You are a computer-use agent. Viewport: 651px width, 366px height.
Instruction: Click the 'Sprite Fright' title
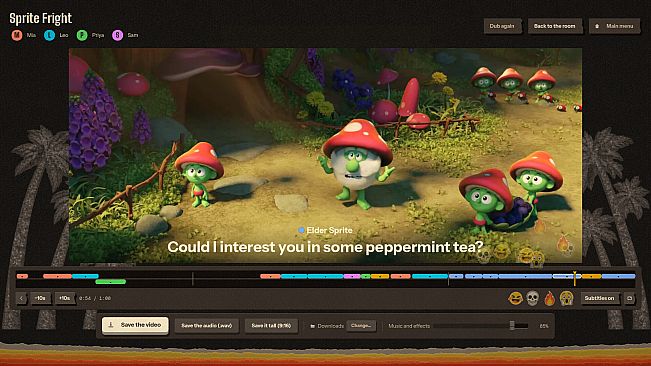pos(41,18)
